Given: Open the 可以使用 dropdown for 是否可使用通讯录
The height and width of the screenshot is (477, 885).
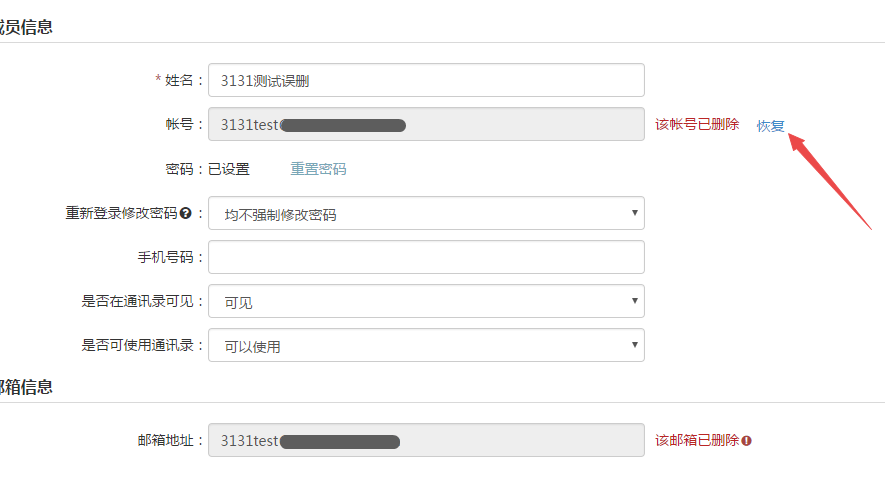Looking at the screenshot, I should tap(426, 345).
